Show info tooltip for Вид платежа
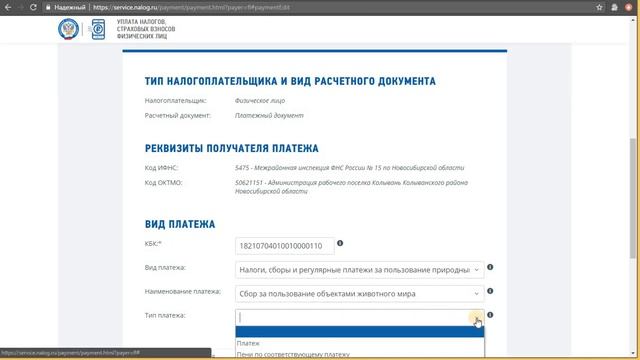This screenshot has width=640, height=360. pyautogui.click(x=490, y=267)
